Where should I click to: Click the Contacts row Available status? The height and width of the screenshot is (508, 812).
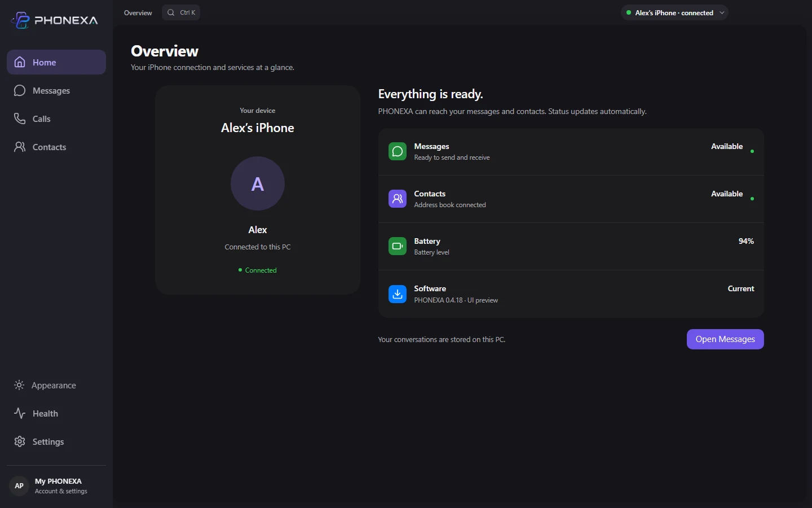point(727,194)
